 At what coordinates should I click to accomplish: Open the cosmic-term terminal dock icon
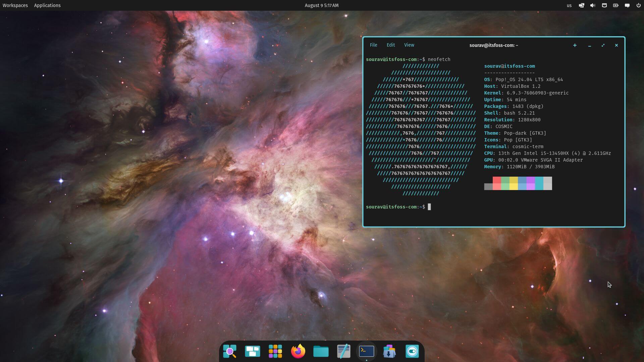(366, 351)
